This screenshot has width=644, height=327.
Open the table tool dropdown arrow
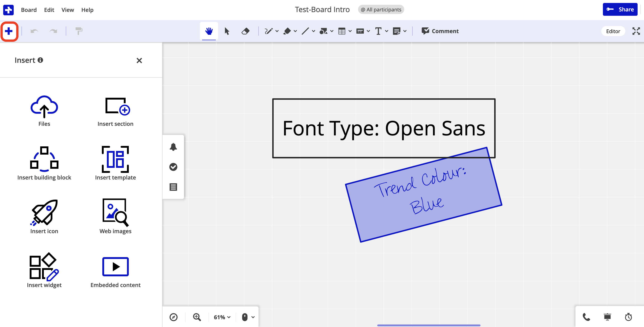tap(350, 31)
